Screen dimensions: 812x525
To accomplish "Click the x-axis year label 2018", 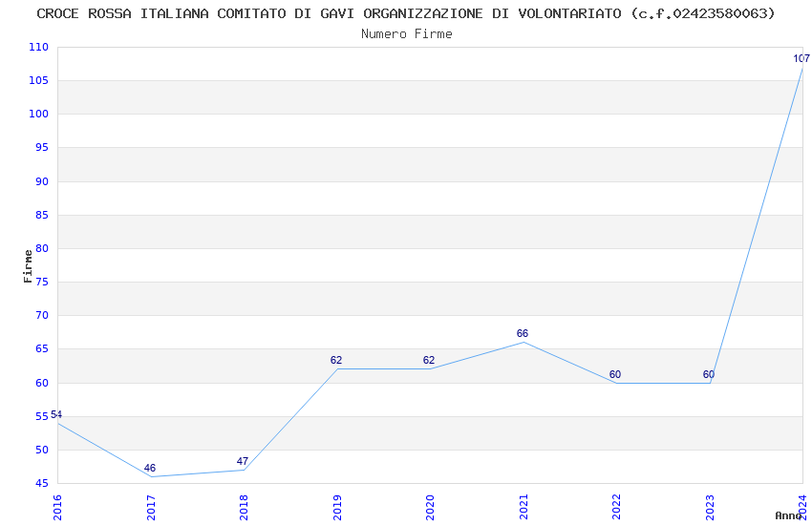I will point(244,508).
